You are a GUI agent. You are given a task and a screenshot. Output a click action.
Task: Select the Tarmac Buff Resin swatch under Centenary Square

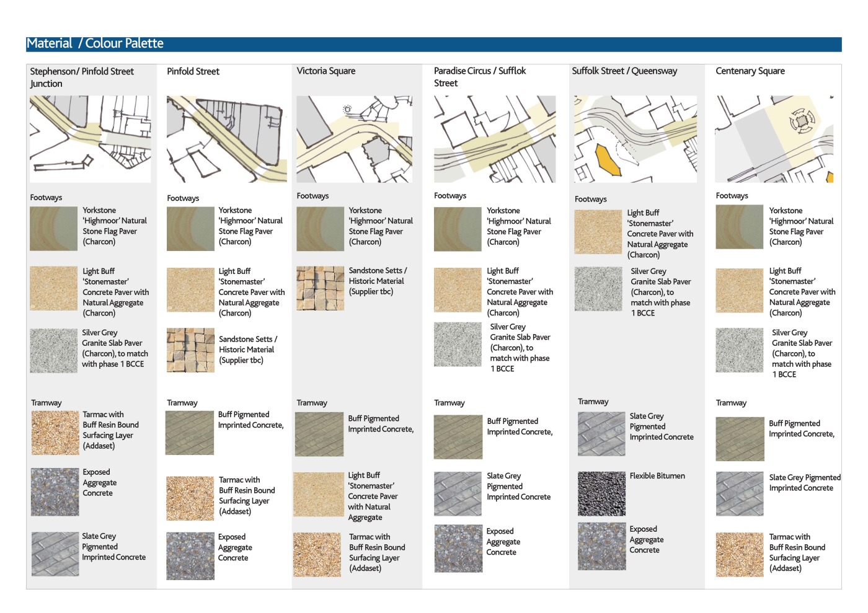click(739, 555)
